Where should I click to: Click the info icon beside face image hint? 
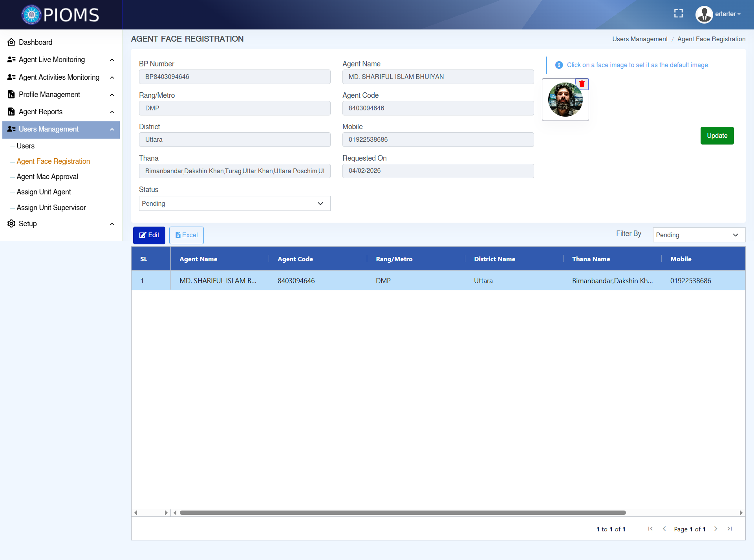[559, 65]
